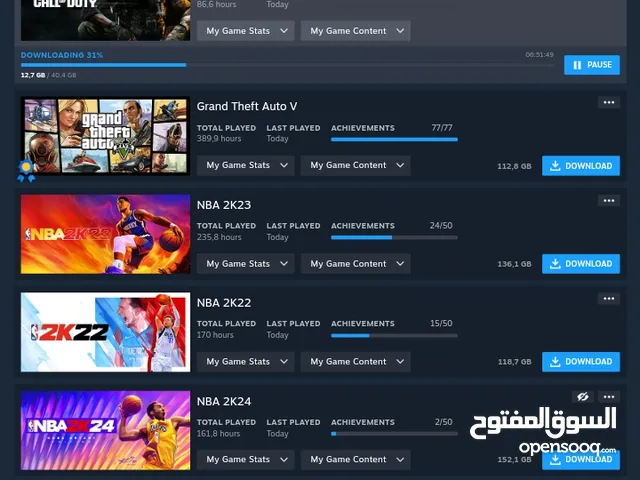
Task: View the 15/50 achievements bar for NBA 2K22
Action: [394, 336]
